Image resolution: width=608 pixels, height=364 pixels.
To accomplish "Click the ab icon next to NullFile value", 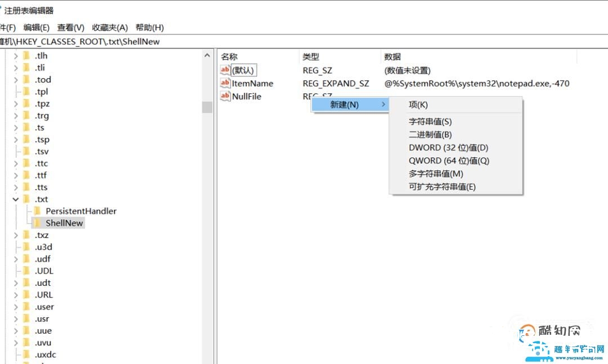I will tap(225, 96).
